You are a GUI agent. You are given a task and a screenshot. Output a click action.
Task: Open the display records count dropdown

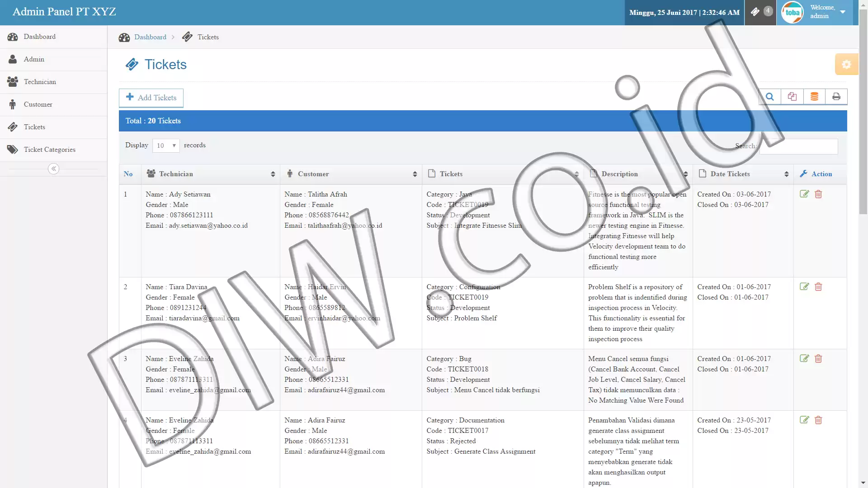[166, 145]
